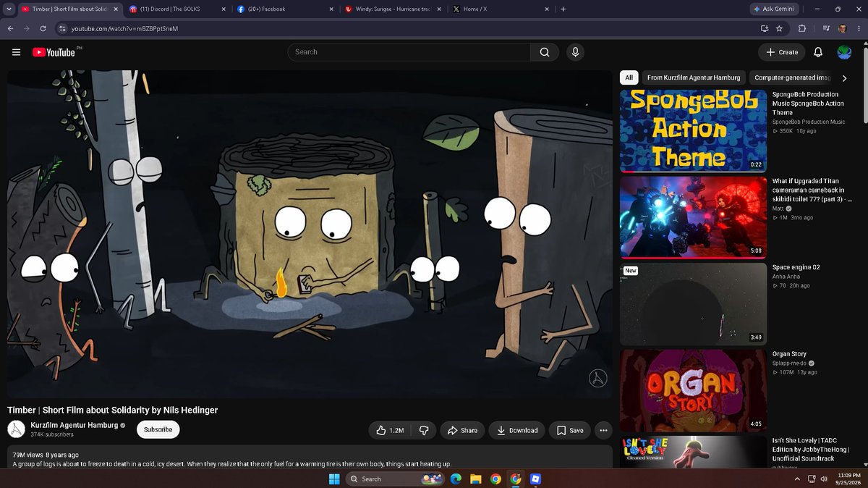Switch to the Windy Surigae hurricane tab
This screenshot has width=868, height=488.
393,9
